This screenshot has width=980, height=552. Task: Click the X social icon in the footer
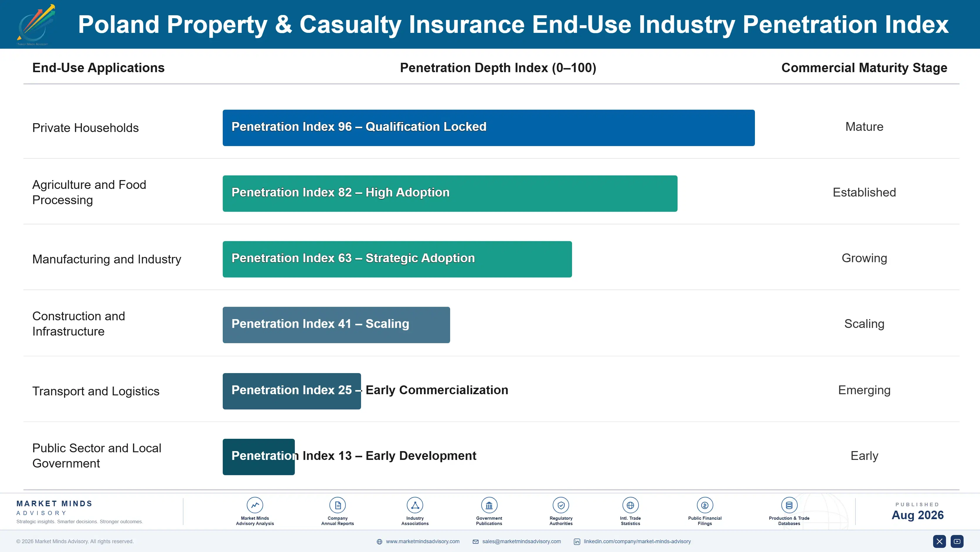pos(939,541)
